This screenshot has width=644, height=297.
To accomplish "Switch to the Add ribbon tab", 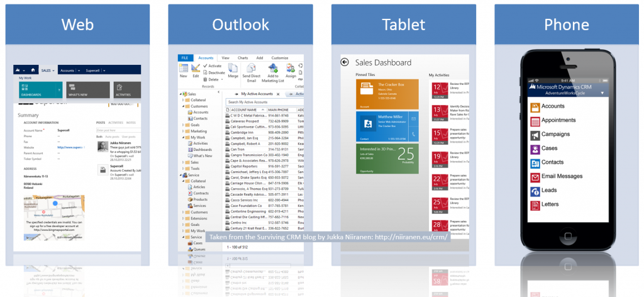I will click(x=260, y=58).
